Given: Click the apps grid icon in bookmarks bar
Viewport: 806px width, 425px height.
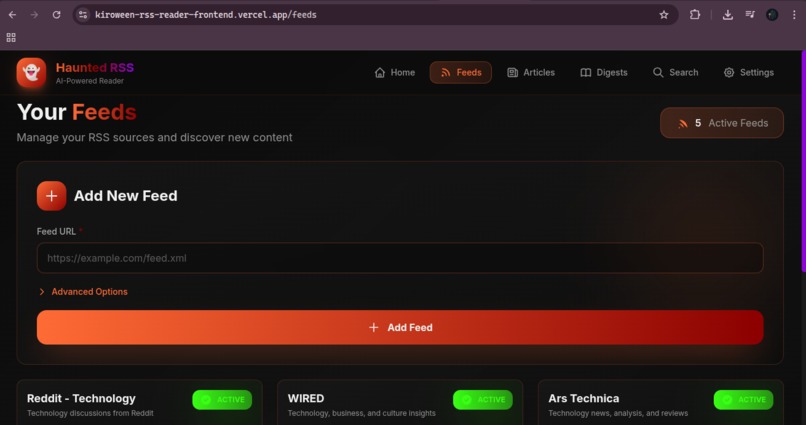Looking at the screenshot, I should tap(11, 38).
